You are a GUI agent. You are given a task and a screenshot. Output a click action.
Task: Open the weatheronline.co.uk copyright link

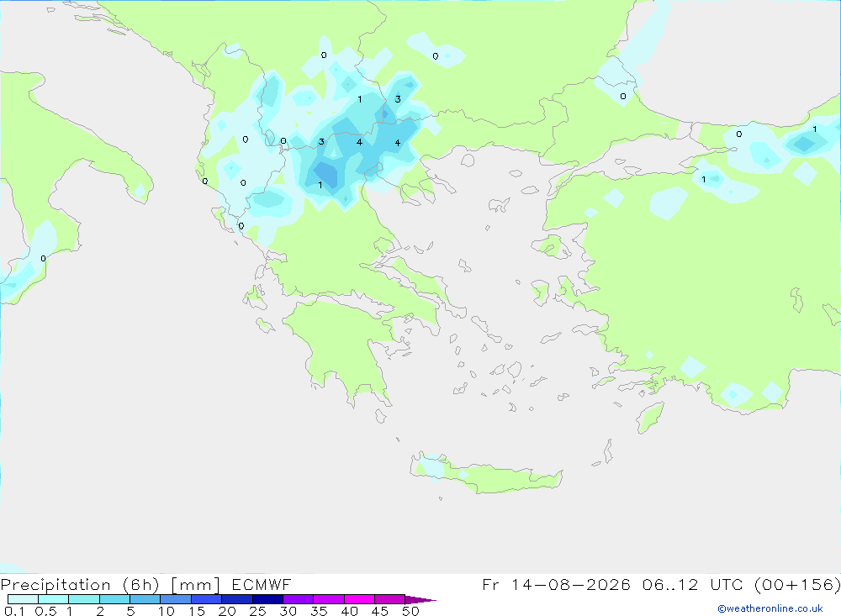click(x=770, y=608)
